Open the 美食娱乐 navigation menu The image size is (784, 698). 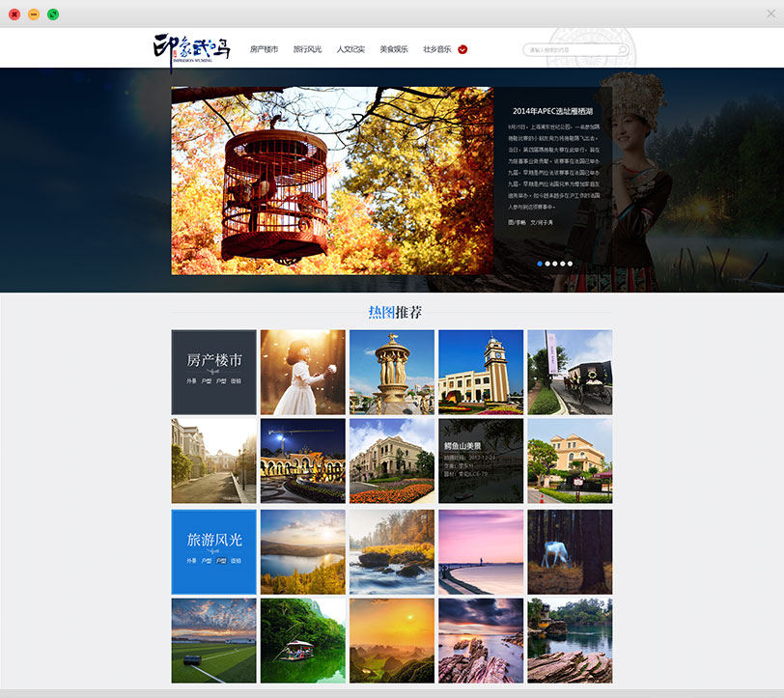pyautogui.click(x=394, y=49)
